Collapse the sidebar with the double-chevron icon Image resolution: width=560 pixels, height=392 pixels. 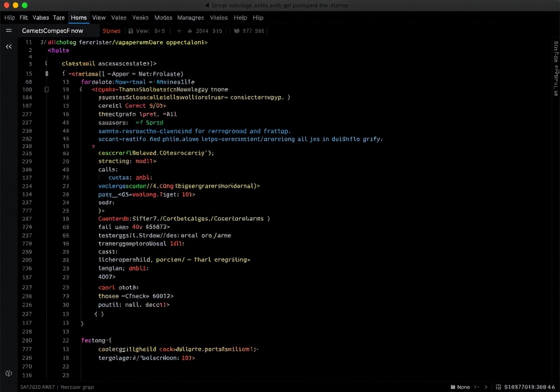(9, 47)
